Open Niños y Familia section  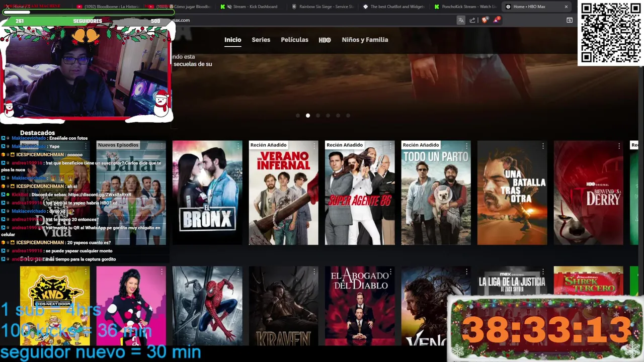tap(365, 40)
